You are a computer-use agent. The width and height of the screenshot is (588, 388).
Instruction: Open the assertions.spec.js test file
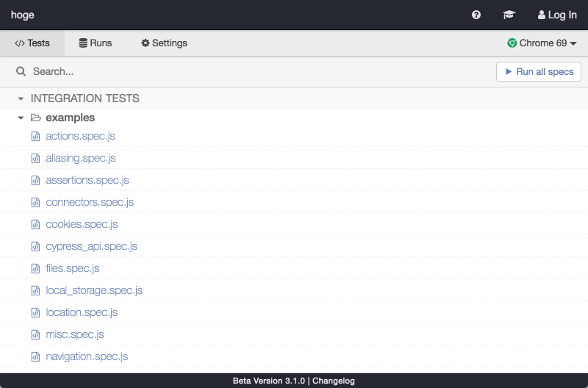coord(87,180)
